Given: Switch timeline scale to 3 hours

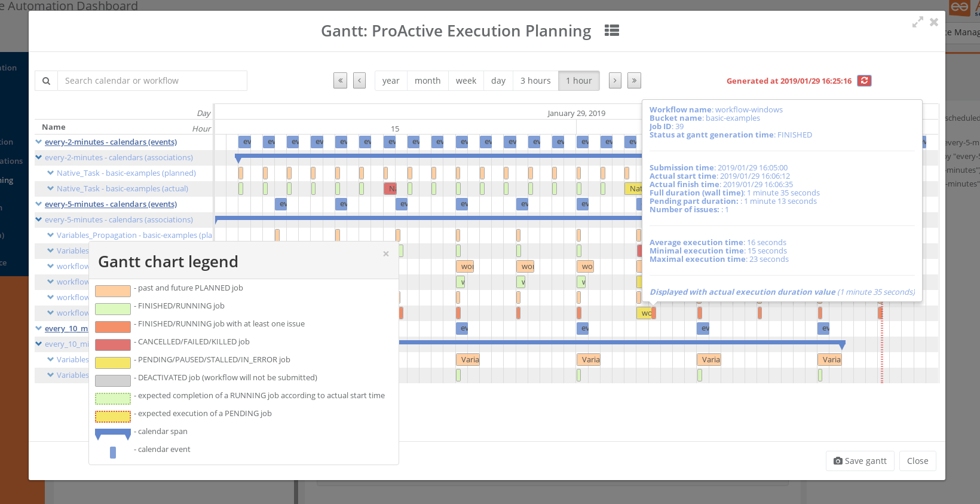Looking at the screenshot, I should pos(535,81).
